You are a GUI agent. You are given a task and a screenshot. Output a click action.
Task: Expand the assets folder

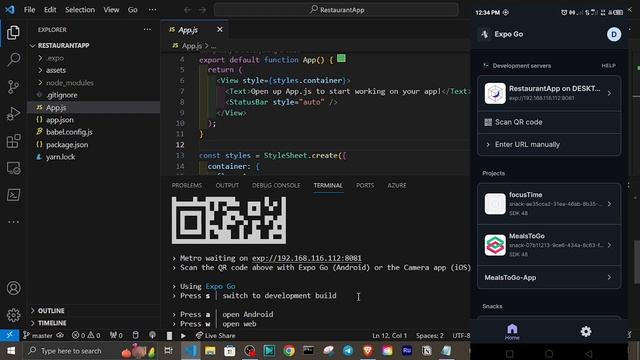pos(94,70)
